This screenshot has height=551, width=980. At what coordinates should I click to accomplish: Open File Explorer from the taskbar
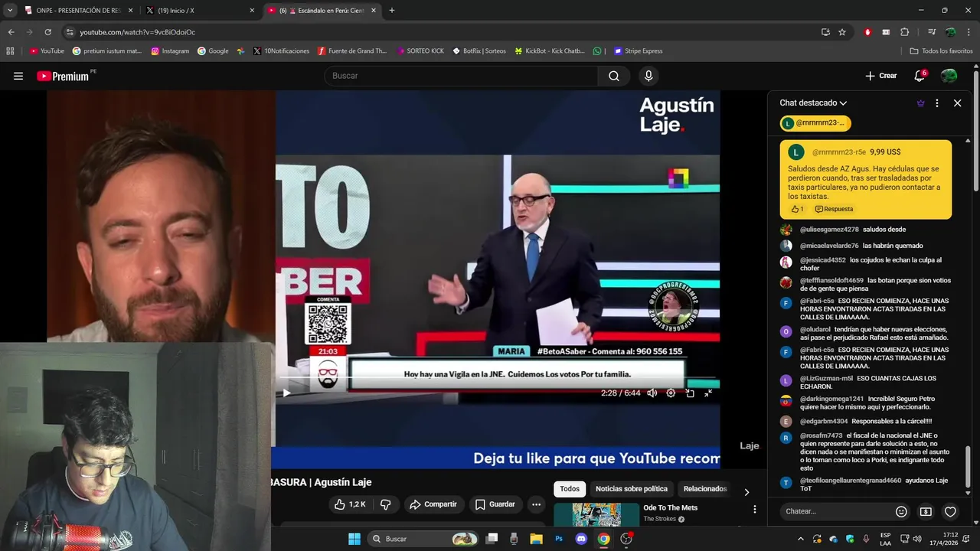536,539
